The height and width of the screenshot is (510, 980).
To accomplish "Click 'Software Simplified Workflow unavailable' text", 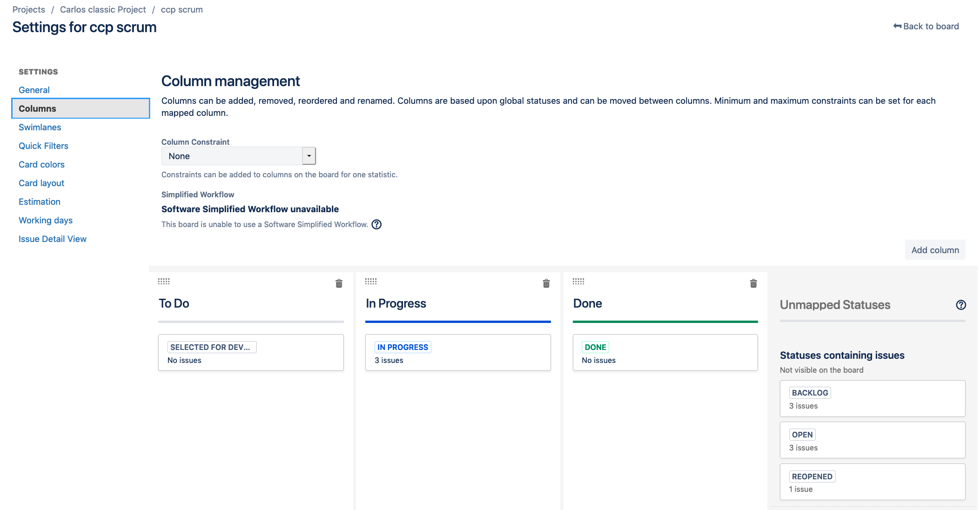I will pos(250,209).
